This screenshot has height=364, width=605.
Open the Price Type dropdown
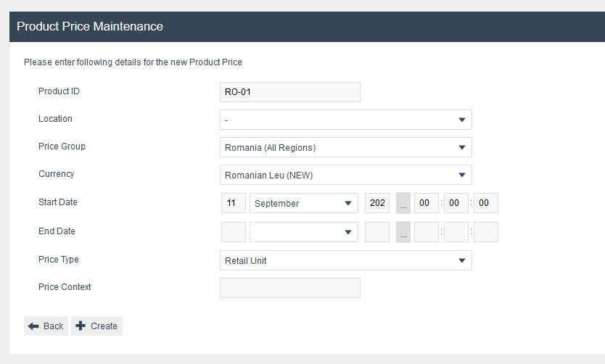point(345,260)
